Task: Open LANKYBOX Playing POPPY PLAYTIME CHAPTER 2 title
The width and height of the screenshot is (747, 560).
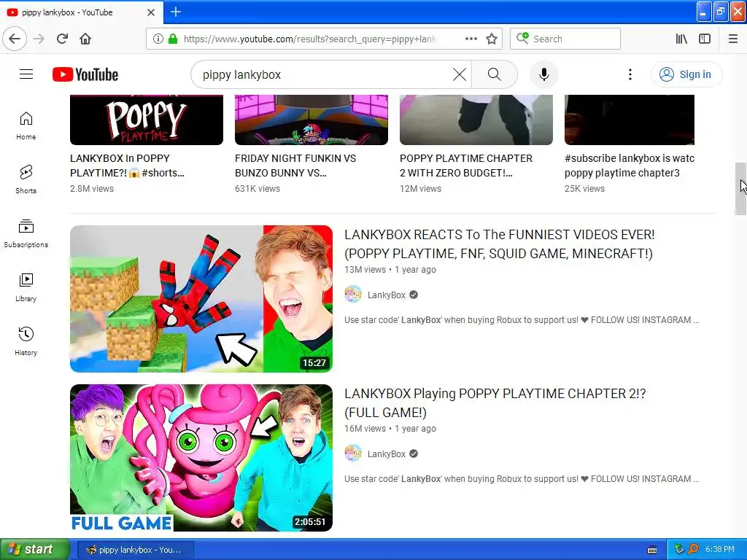Action: (x=495, y=402)
